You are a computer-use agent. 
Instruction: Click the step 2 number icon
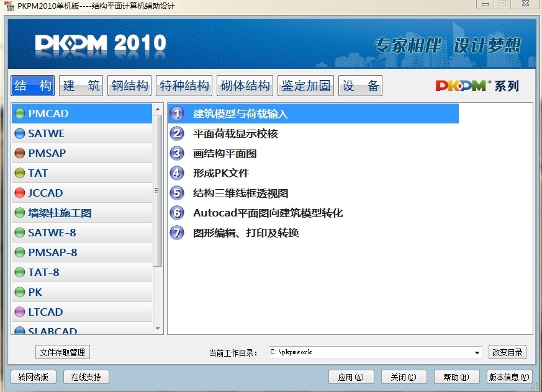point(177,133)
